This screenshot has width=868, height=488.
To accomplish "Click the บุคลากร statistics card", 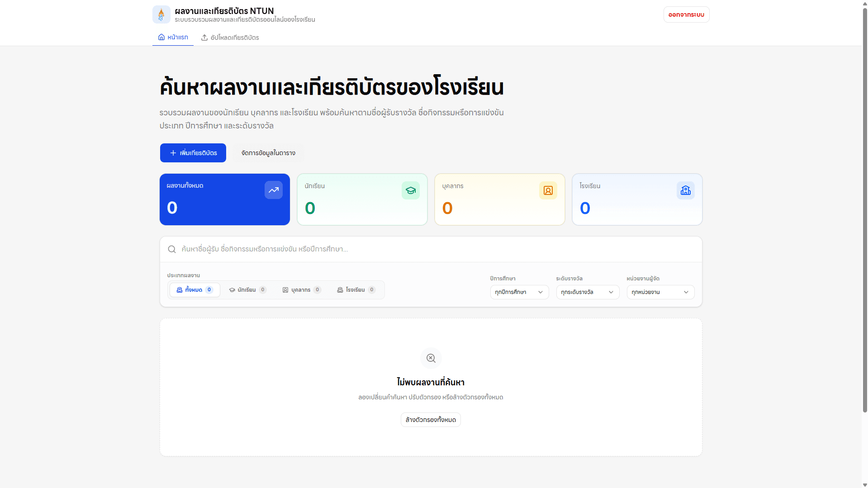I will (x=500, y=199).
